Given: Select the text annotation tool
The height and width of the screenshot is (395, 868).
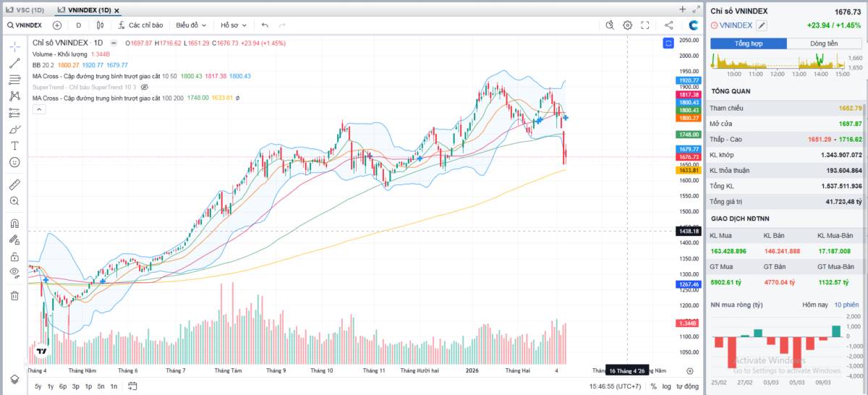Looking at the screenshot, I should click(14, 145).
